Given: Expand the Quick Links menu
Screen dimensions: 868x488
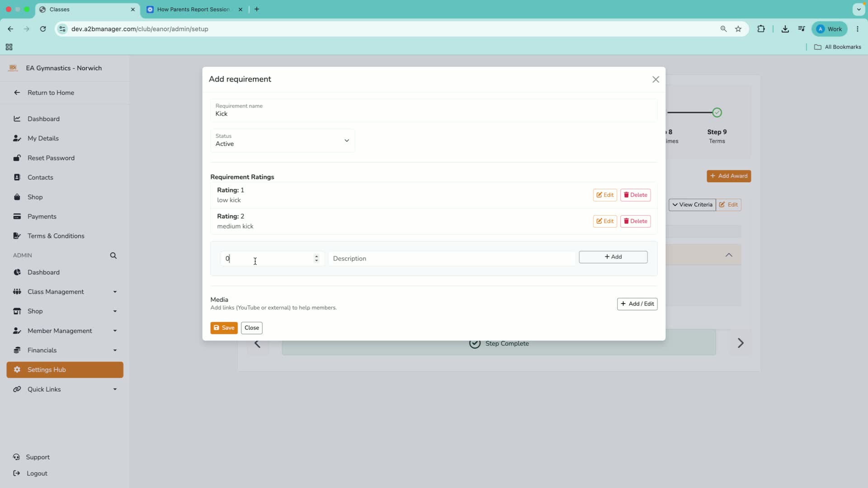Looking at the screenshot, I should tap(65, 389).
